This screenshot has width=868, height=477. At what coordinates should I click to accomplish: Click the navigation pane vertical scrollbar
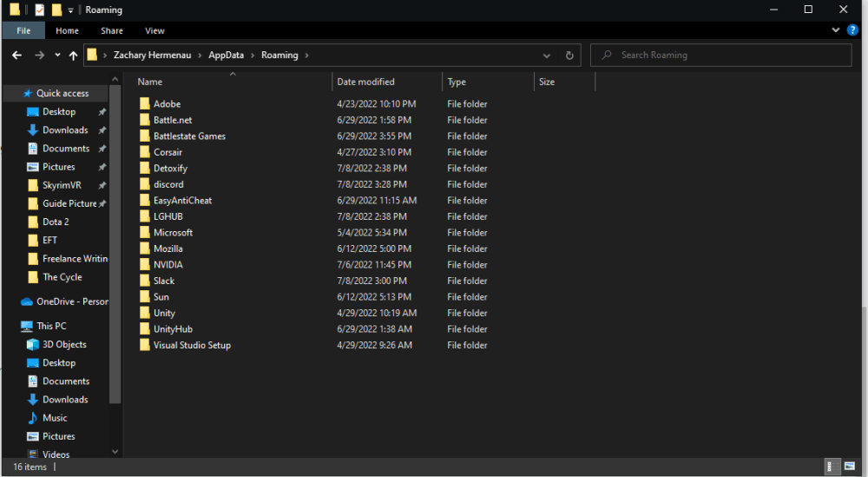click(x=115, y=261)
